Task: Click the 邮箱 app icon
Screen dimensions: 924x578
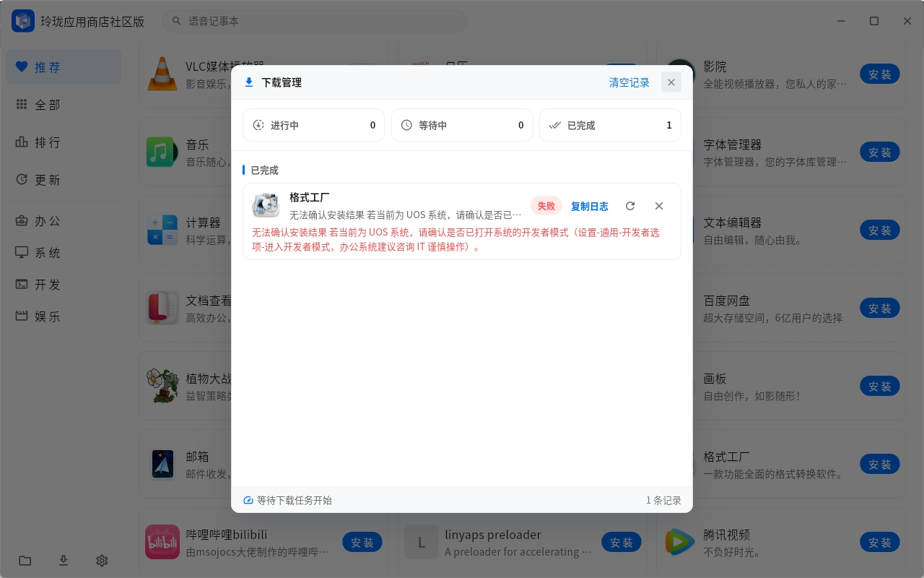Action: (x=162, y=464)
